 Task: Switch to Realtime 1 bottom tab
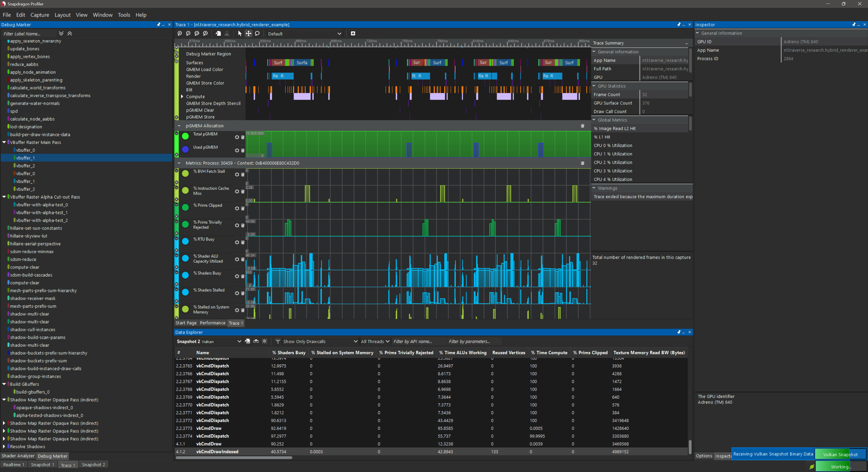tap(14, 465)
